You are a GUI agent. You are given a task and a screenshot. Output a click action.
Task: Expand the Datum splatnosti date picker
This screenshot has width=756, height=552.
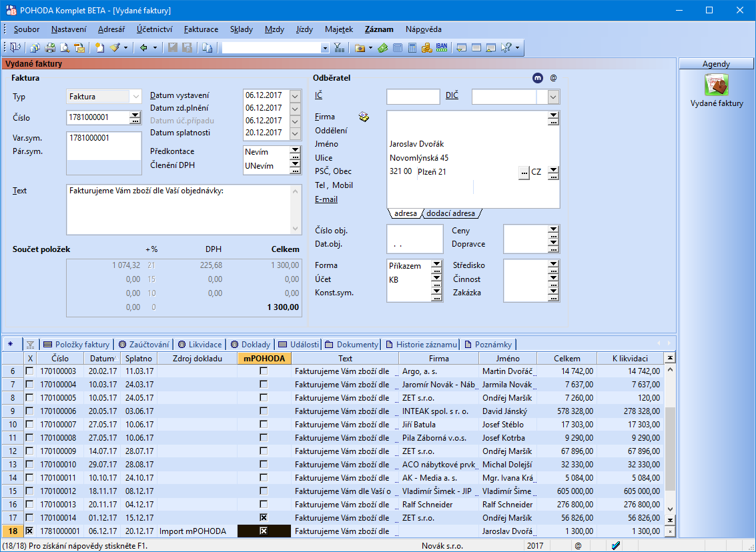[x=295, y=133]
